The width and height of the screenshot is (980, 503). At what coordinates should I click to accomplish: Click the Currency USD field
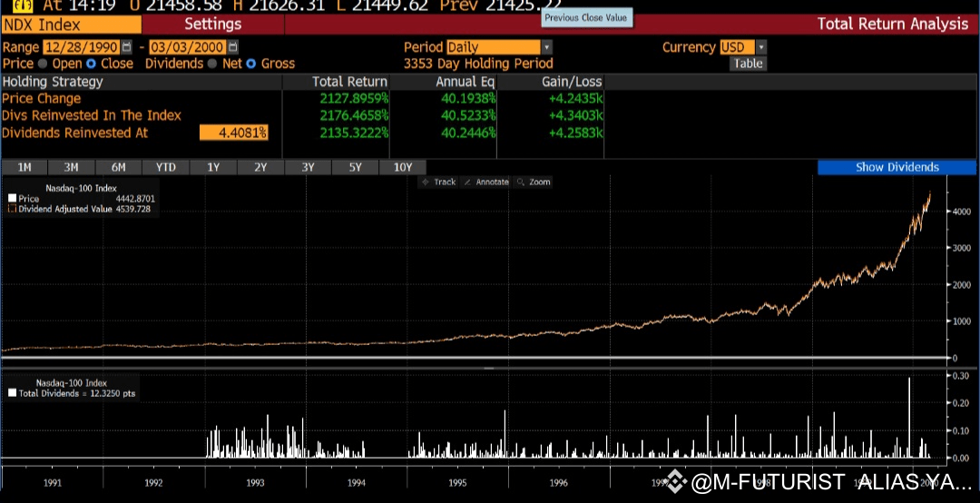pyautogui.click(x=738, y=47)
